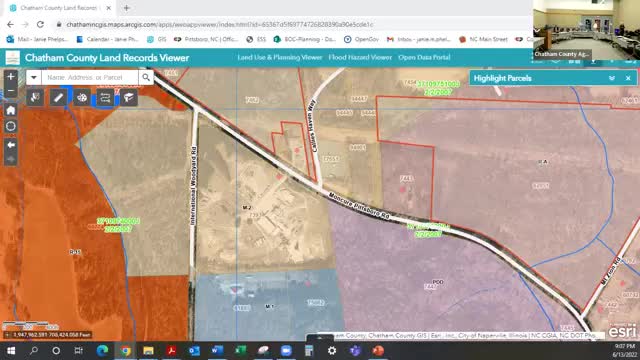This screenshot has height=360, width=640.
Task: Open the Windows Start menu
Action: pos(11,351)
